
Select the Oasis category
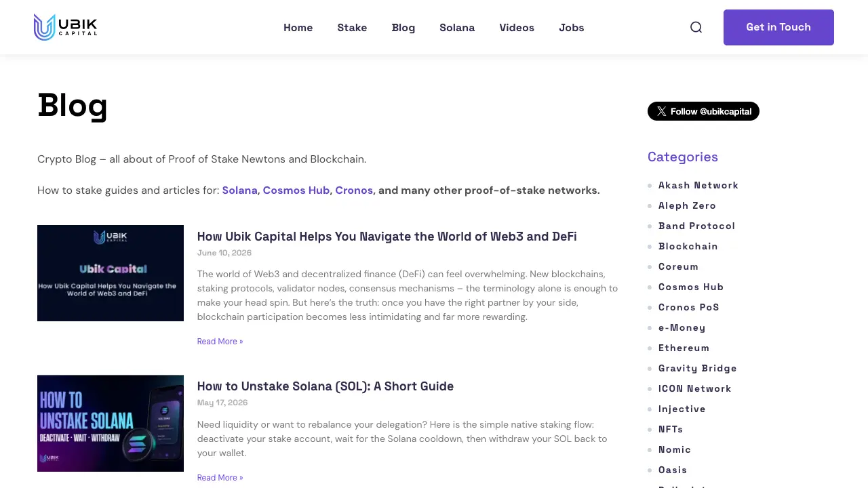tap(673, 470)
